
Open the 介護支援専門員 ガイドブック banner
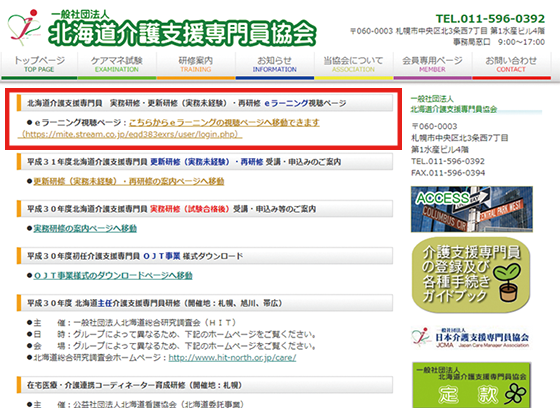pyautogui.click(x=471, y=275)
